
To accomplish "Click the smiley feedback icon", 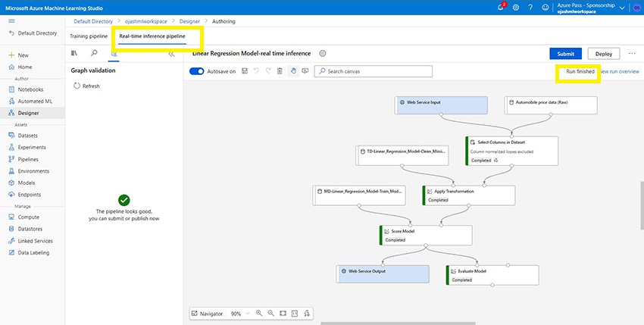I will [546, 7].
